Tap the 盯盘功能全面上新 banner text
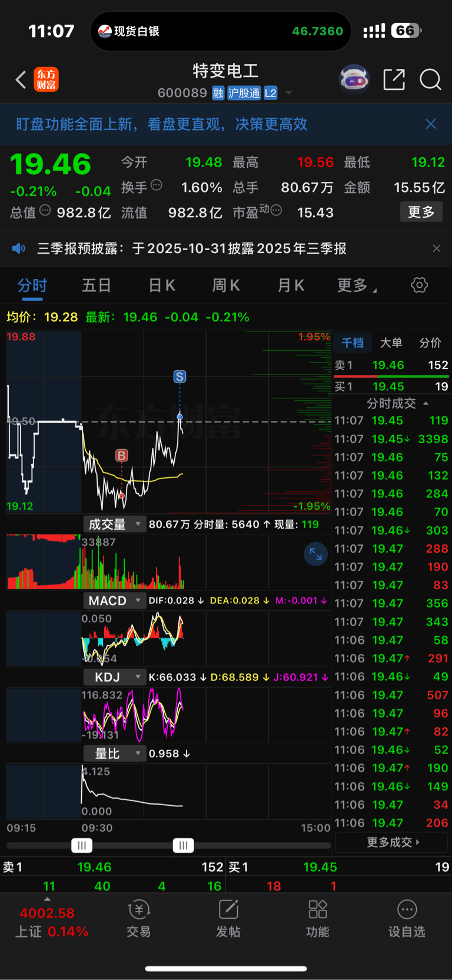The width and height of the screenshot is (452, 980). point(161,124)
